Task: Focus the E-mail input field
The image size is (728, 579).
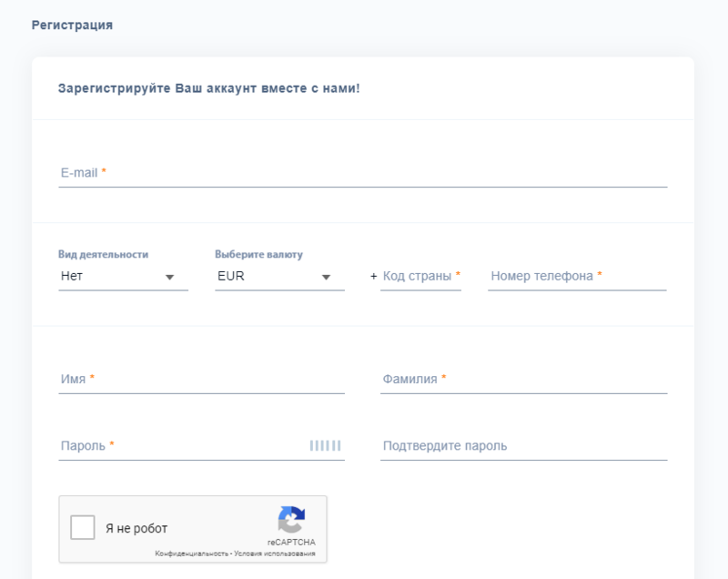Action: click(362, 172)
